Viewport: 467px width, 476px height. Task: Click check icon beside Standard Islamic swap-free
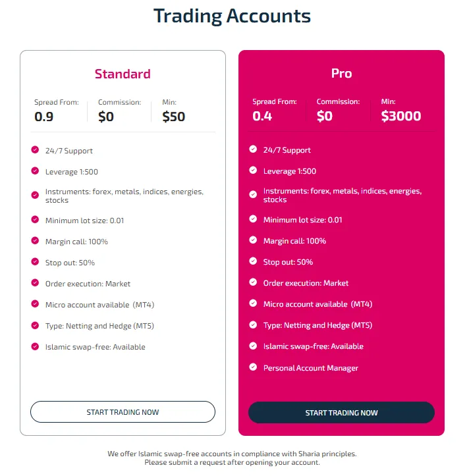coord(35,346)
